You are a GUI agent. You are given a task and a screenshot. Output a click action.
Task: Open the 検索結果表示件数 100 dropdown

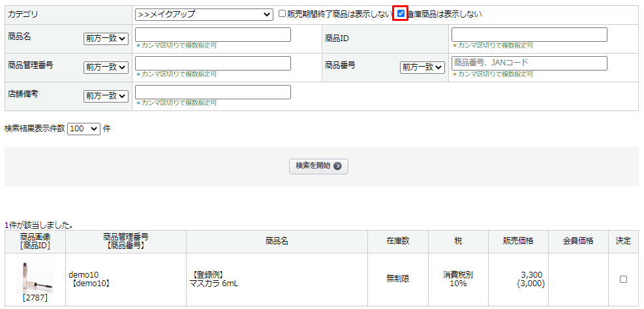(84, 129)
